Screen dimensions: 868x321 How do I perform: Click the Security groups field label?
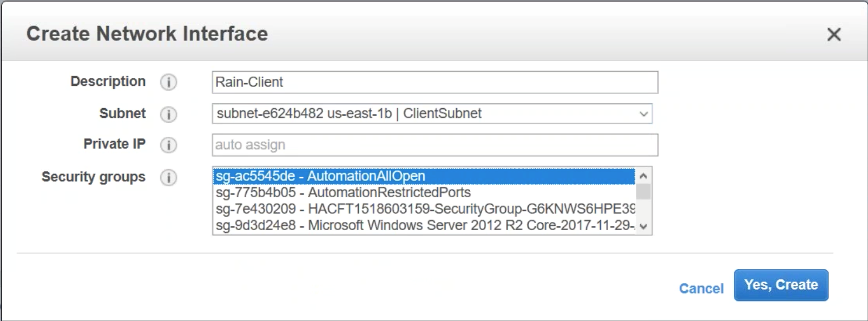coord(94,177)
